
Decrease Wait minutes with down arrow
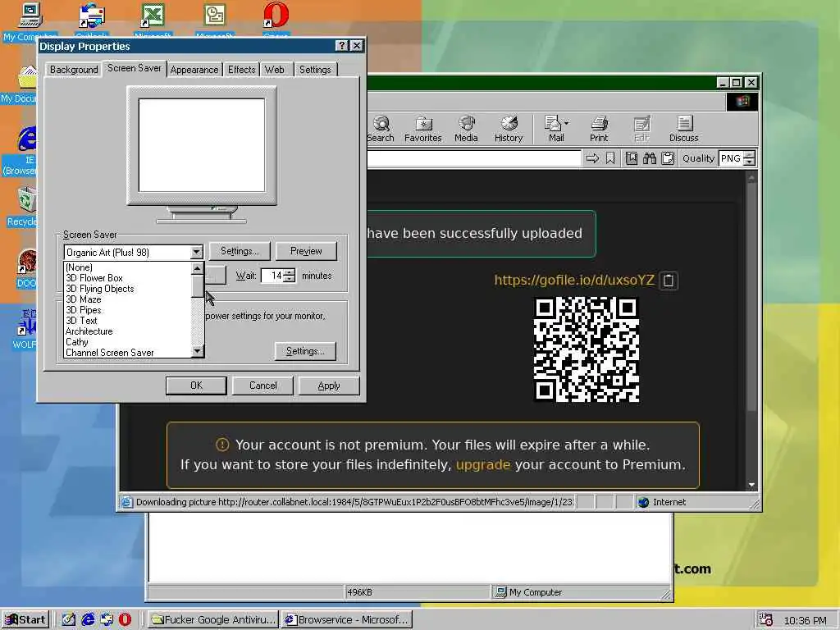290,279
